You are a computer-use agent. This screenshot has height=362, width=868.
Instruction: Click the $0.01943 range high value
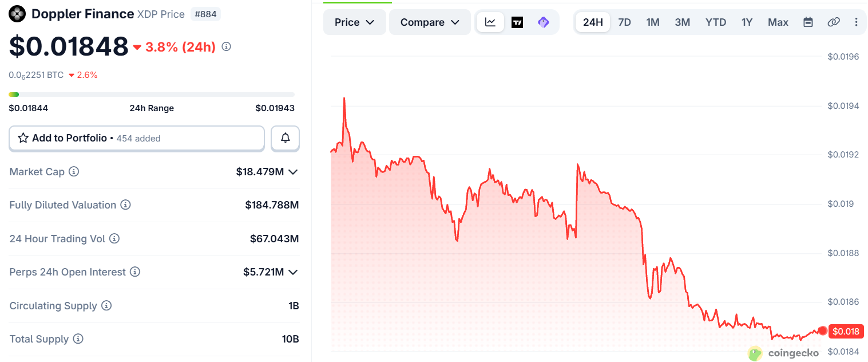pyautogui.click(x=275, y=108)
